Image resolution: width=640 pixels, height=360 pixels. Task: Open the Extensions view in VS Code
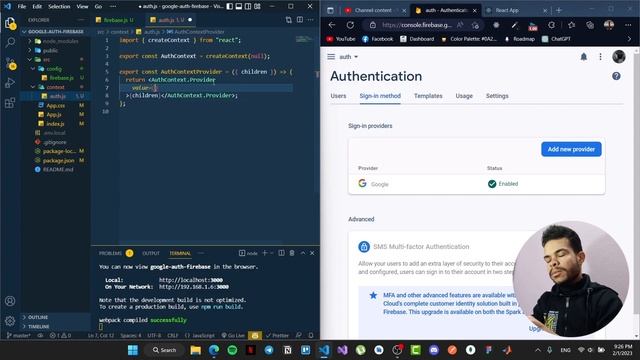10,102
